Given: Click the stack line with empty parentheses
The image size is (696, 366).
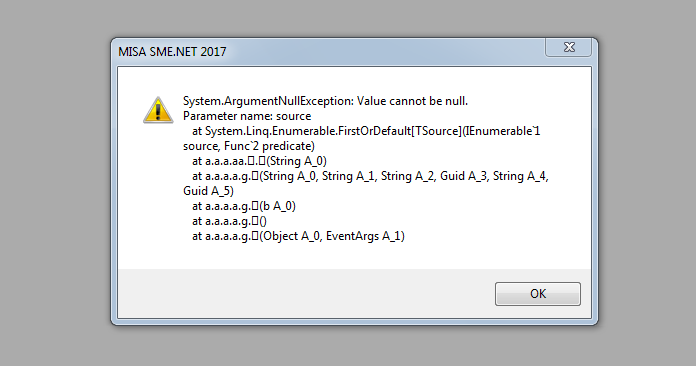Looking at the screenshot, I should [229, 221].
